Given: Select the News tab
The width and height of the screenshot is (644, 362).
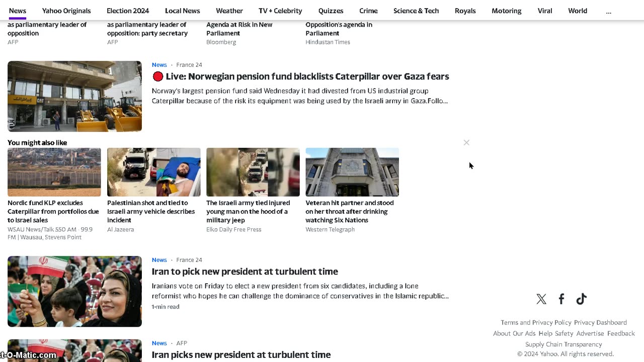Looking at the screenshot, I should point(18,11).
